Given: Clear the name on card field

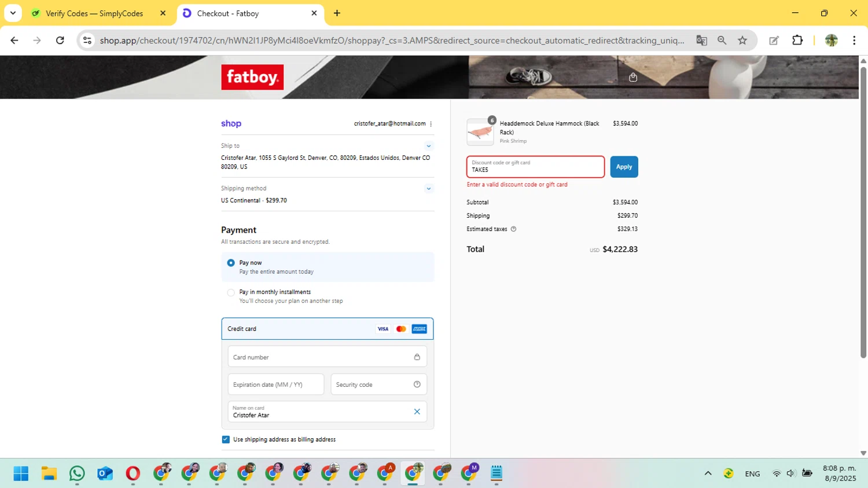Looking at the screenshot, I should (x=417, y=412).
